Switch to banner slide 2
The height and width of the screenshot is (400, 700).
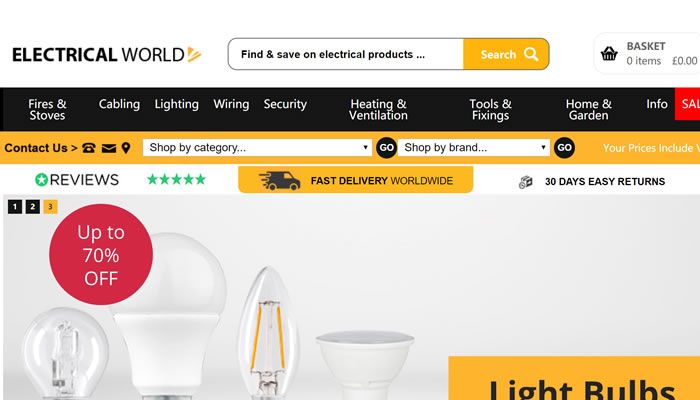(33, 207)
